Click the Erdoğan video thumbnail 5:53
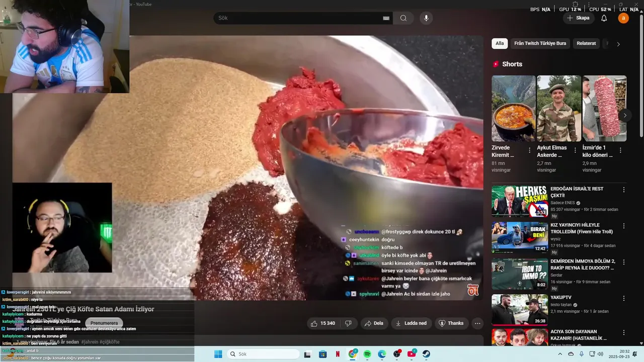This screenshot has width=644, height=362. coord(520,201)
